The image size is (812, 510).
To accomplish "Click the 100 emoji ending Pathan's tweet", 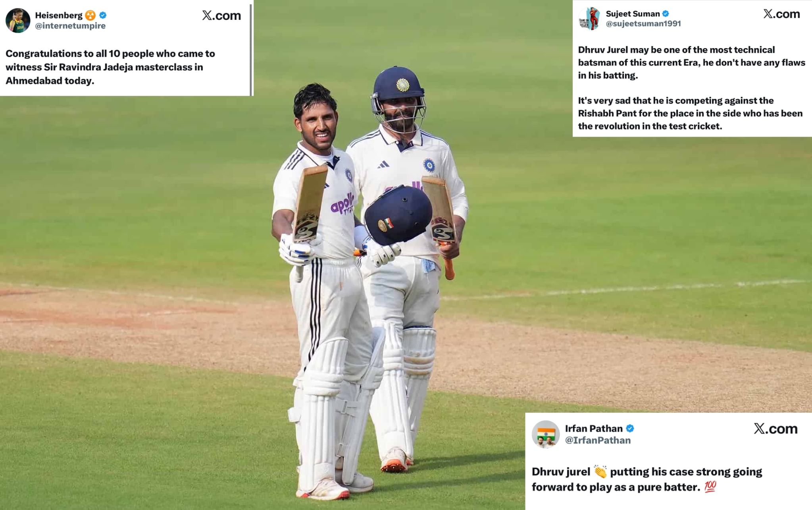I will (710, 487).
